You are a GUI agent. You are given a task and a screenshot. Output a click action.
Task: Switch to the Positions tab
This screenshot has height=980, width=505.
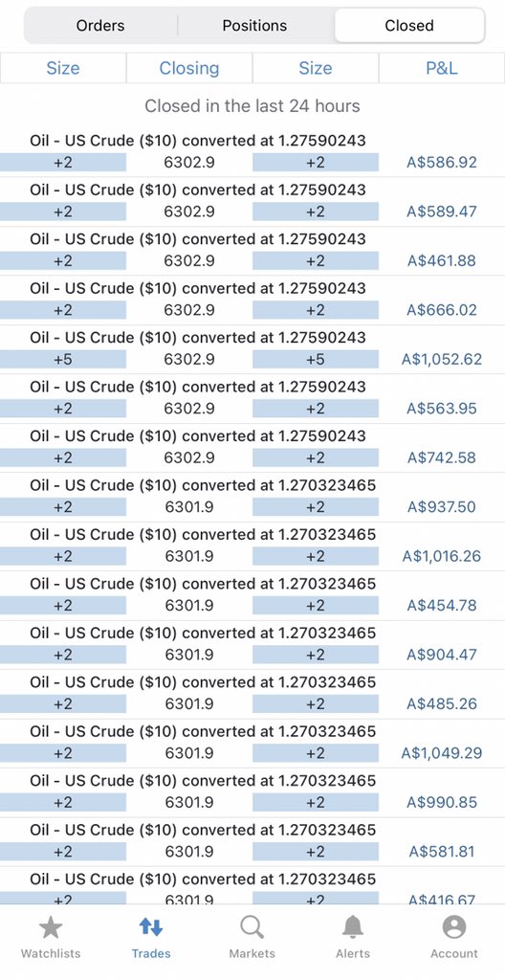pyautogui.click(x=255, y=26)
